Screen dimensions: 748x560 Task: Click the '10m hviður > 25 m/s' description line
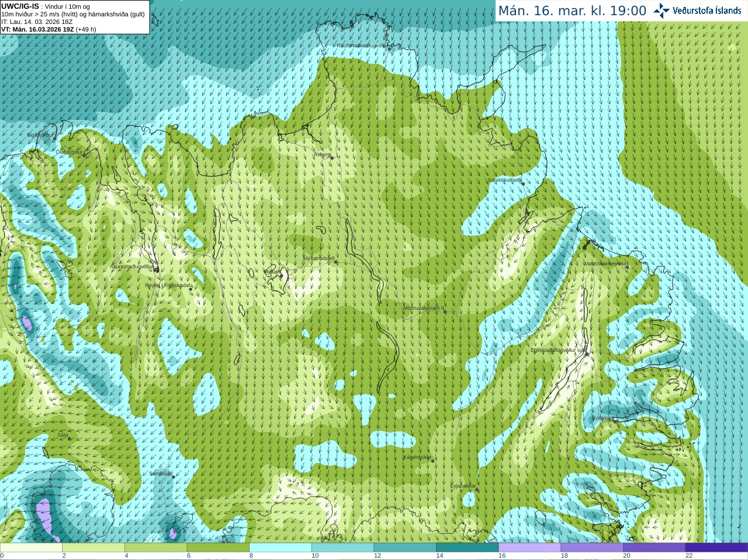[73, 14]
